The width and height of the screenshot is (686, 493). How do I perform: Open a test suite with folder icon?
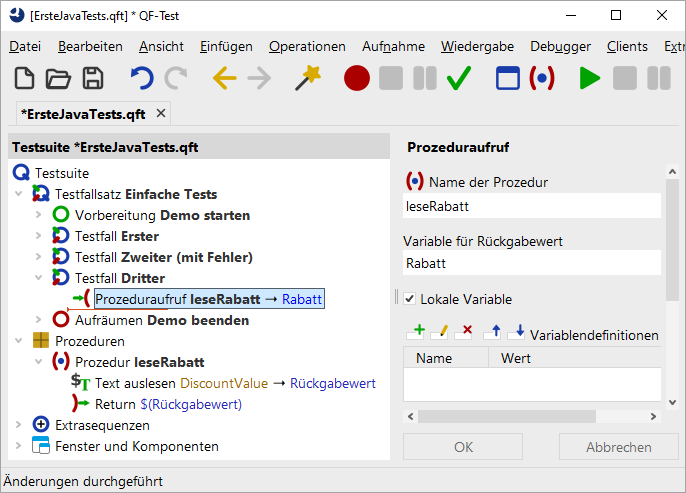coord(58,78)
